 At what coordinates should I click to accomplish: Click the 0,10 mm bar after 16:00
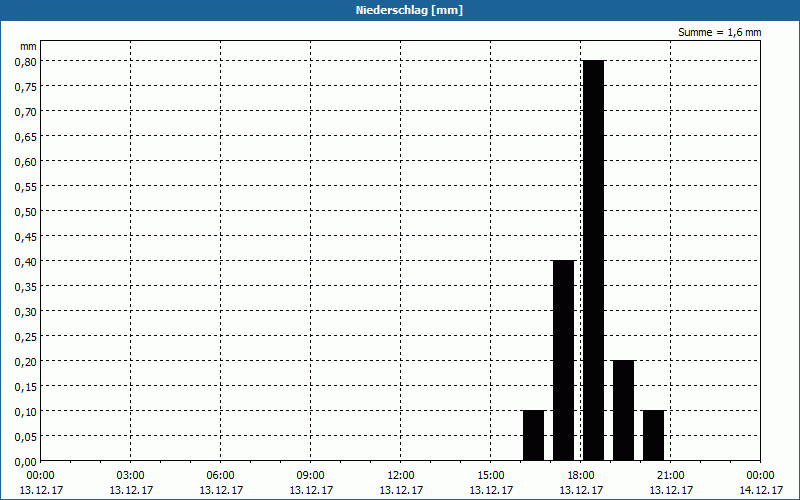[534, 435]
